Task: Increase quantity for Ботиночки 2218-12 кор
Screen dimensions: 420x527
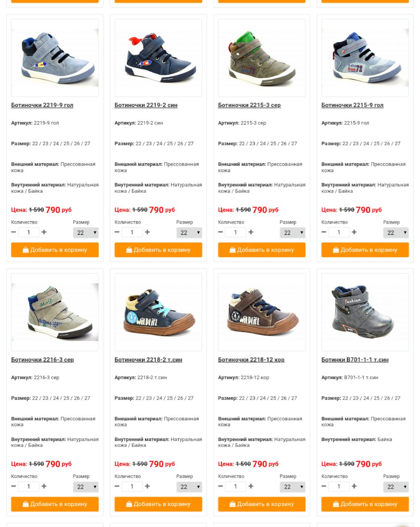Action: coord(251,486)
